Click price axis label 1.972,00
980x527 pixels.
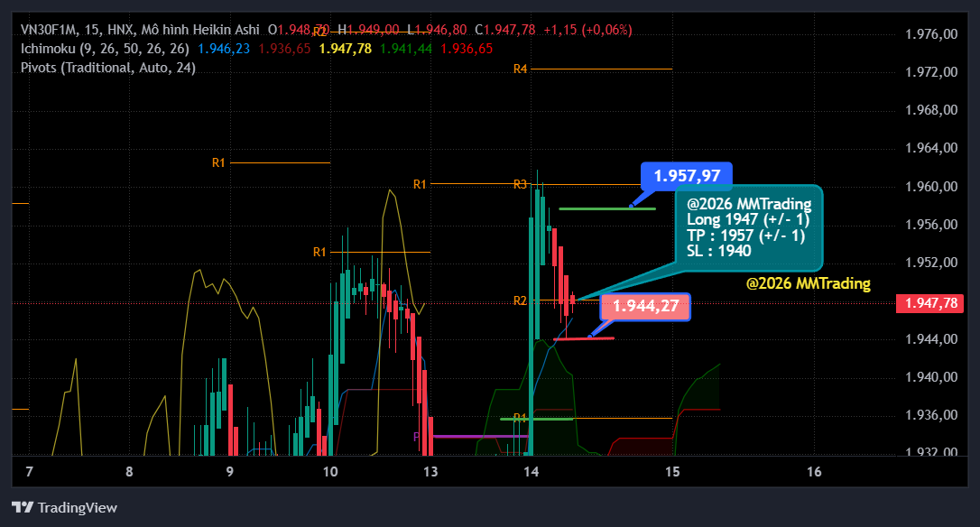931,72
